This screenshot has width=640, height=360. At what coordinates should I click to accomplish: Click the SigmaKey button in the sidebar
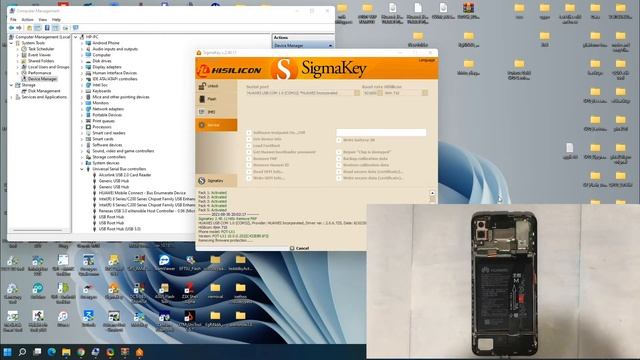[x=216, y=180]
